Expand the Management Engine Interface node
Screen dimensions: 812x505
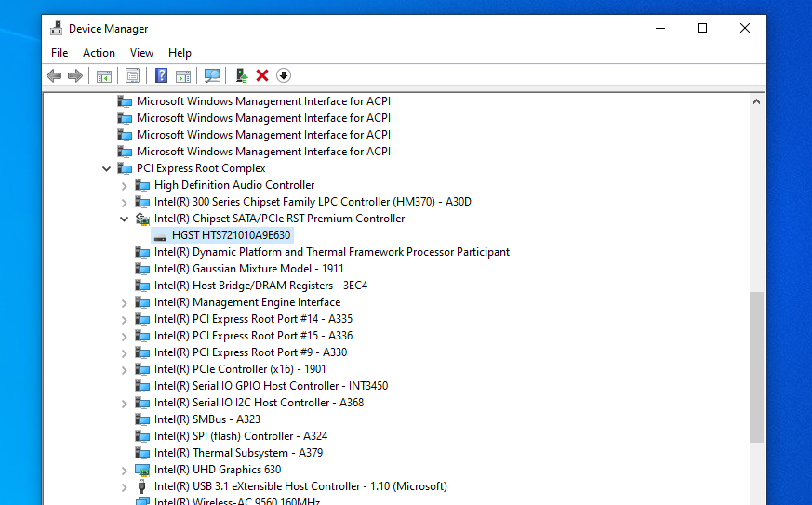[x=125, y=302]
